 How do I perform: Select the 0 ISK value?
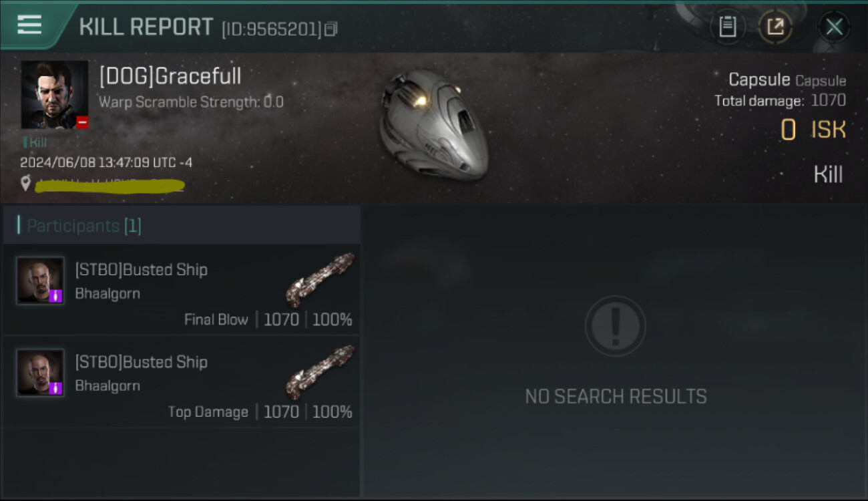pyautogui.click(x=813, y=130)
